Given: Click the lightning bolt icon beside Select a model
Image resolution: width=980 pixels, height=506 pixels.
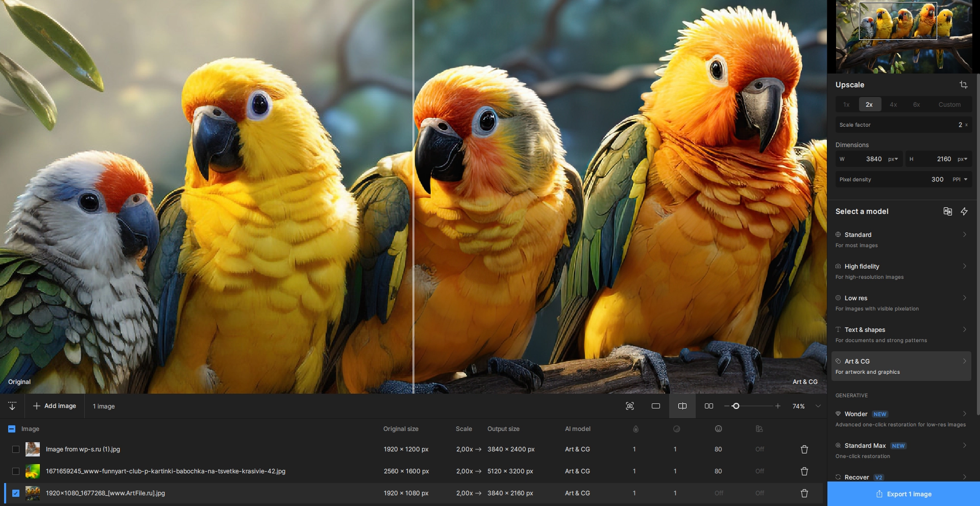Looking at the screenshot, I should pyautogui.click(x=964, y=211).
